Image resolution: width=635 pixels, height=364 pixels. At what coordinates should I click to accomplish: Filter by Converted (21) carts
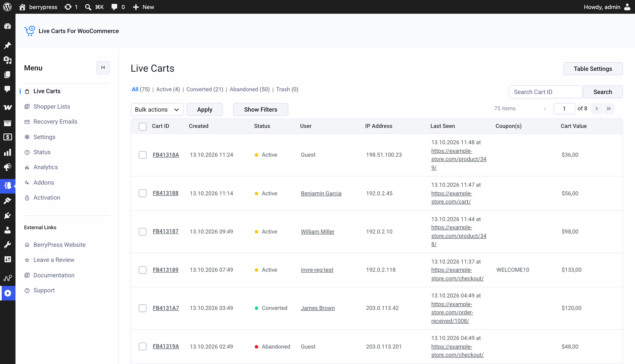coord(205,89)
